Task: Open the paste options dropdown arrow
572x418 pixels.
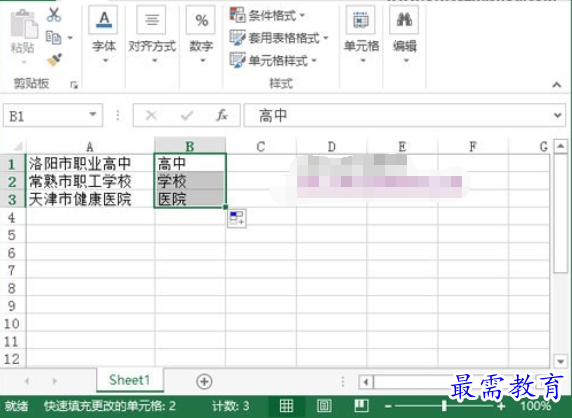Action: click(x=24, y=62)
